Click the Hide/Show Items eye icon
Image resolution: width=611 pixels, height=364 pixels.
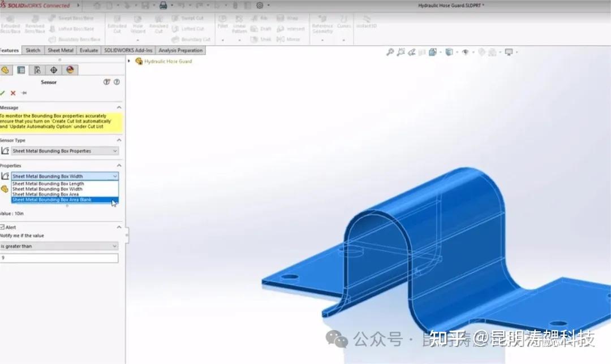click(465, 52)
